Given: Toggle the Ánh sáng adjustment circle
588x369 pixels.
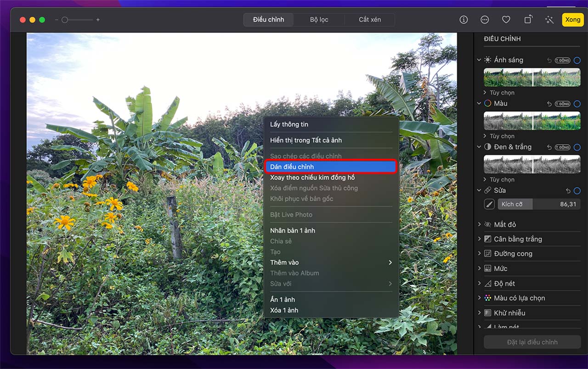Looking at the screenshot, I should pos(577,61).
